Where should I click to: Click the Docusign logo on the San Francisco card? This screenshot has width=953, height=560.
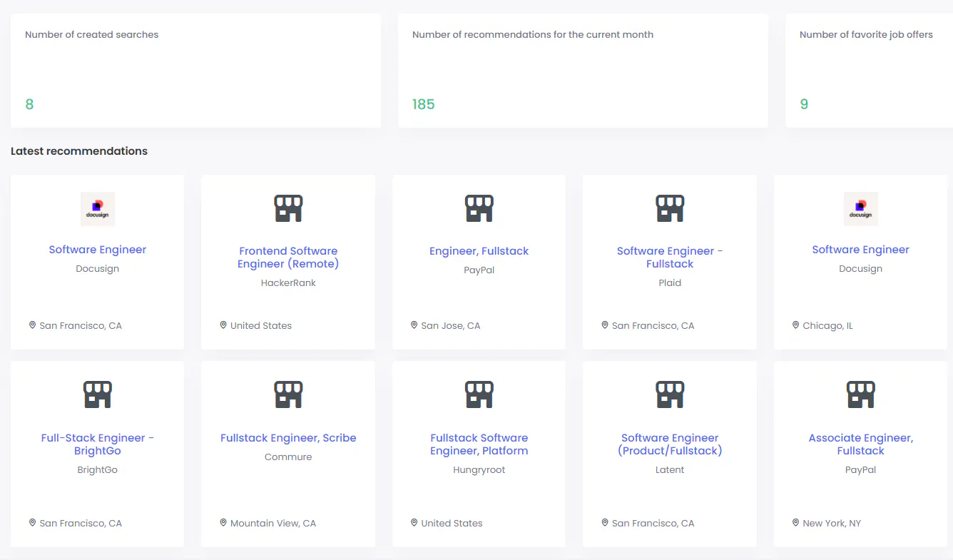pyautogui.click(x=98, y=209)
